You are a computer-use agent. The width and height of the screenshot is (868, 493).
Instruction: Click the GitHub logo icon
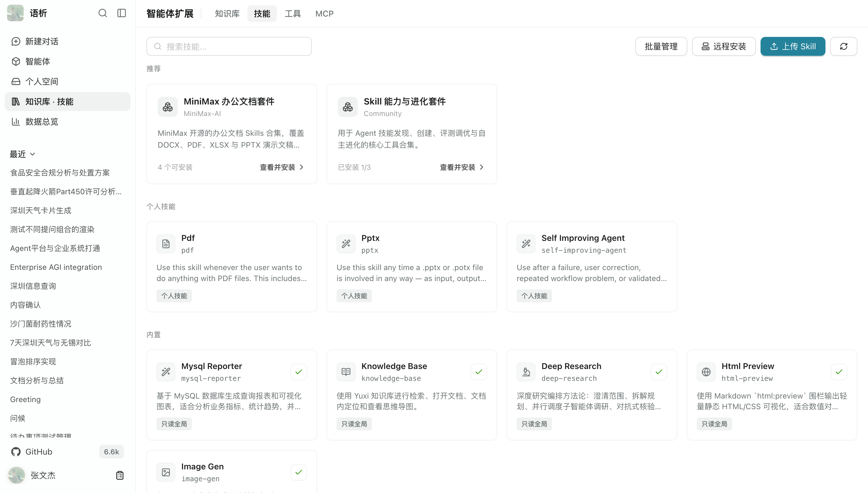click(x=16, y=452)
